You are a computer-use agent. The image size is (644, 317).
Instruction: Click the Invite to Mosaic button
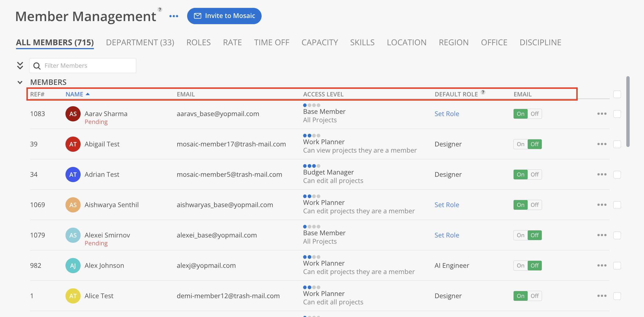224,16
